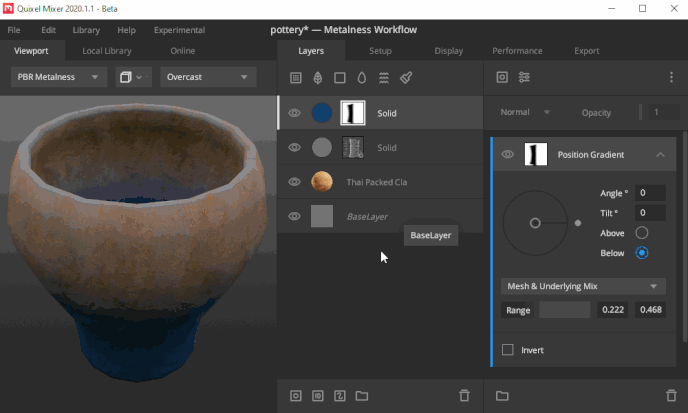Viewport: 688px width, 413px height.
Task: Click the Position Gradient mask thumbnail
Action: [536, 154]
